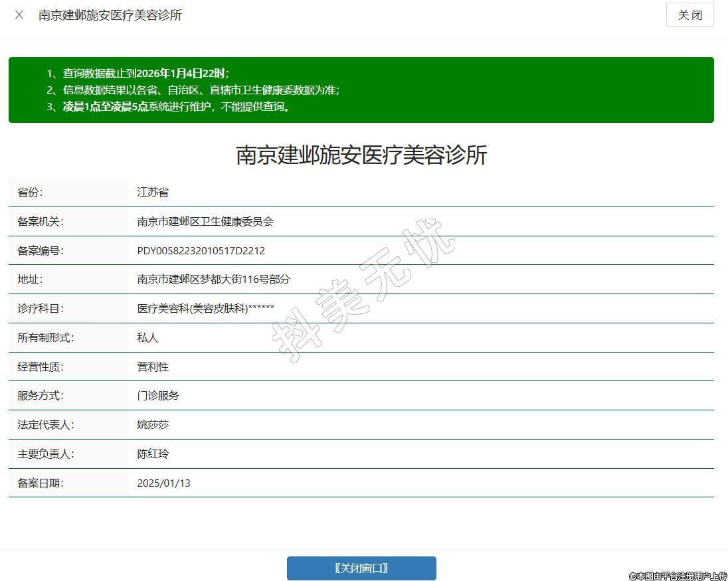Click the notice line about 卫生健康委 data
Image resolution: width=728 pixels, height=581 pixels.
tap(197, 90)
